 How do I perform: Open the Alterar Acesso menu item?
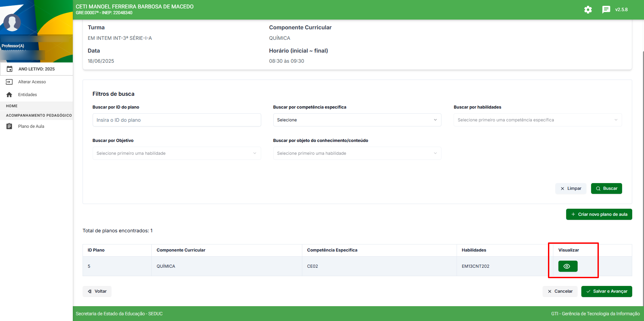click(32, 82)
